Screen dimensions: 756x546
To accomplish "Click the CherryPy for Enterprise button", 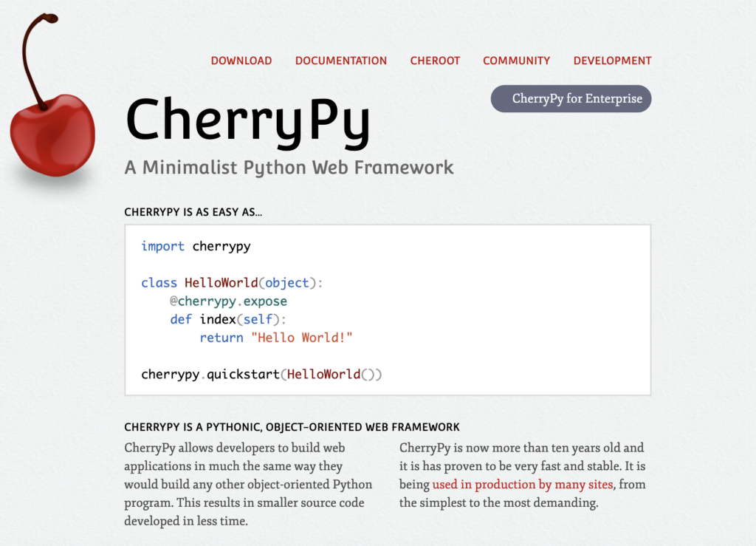I will tap(571, 99).
